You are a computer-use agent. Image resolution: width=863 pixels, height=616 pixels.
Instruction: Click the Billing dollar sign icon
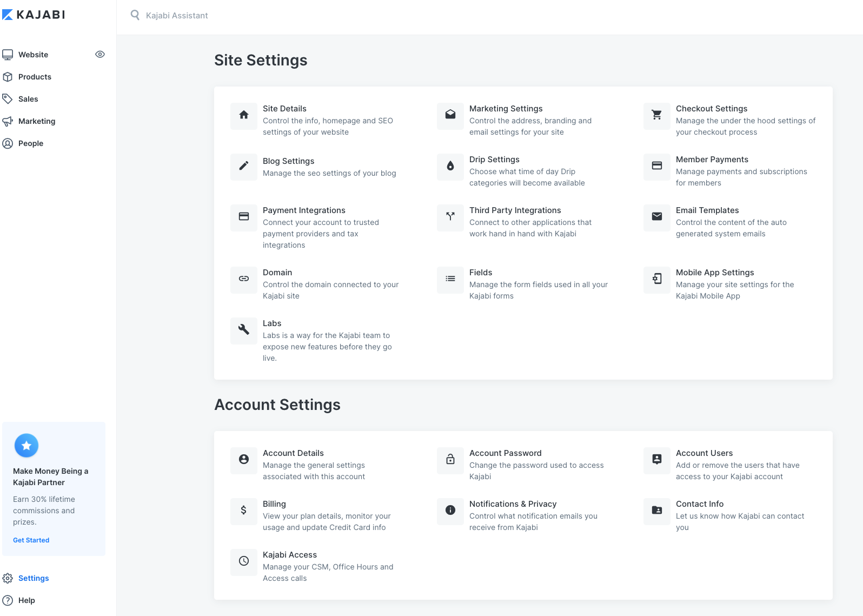(244, 510)
